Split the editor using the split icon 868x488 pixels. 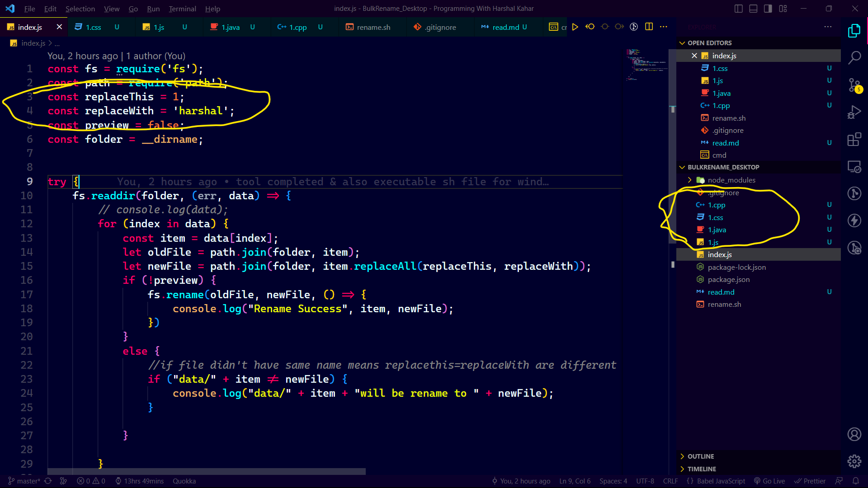pos(649,27)
